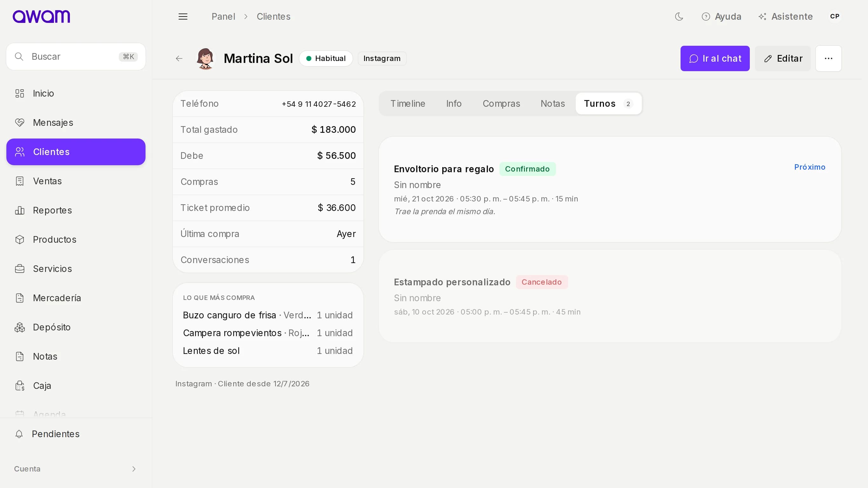The height and width of the screenshot is (488, 868).
Task: Open the Notas tab
Action: coord(553,104)
